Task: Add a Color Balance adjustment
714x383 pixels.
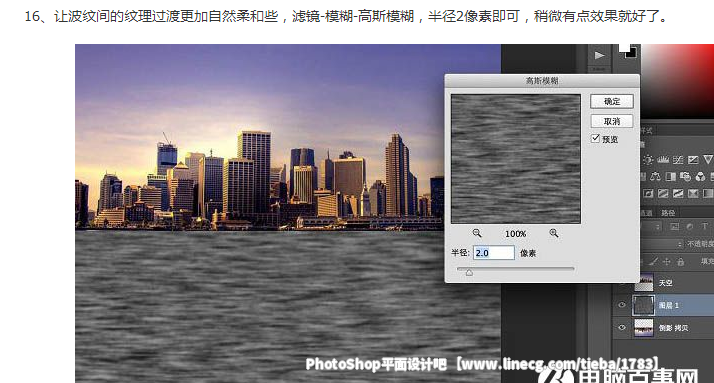Action: coord(655,176)
